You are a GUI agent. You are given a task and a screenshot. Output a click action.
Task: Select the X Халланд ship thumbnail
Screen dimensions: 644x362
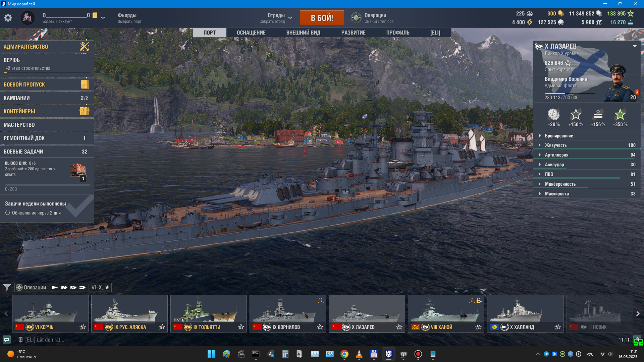tap(525, 313)
